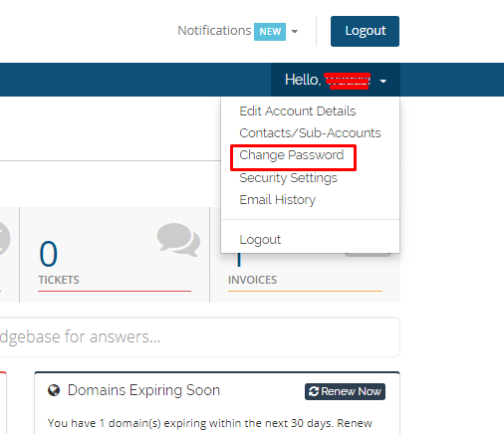
Task: Click the NEW badge beside Notifications
Action: tap(270, 32)
